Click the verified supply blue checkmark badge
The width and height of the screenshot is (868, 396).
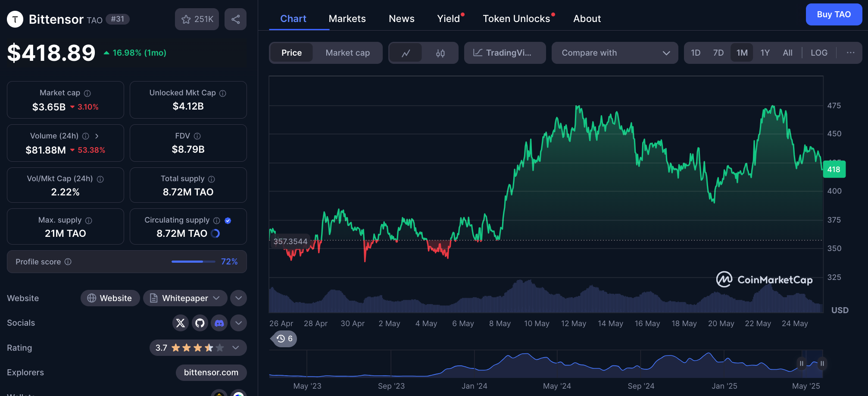tap(228, 220)
